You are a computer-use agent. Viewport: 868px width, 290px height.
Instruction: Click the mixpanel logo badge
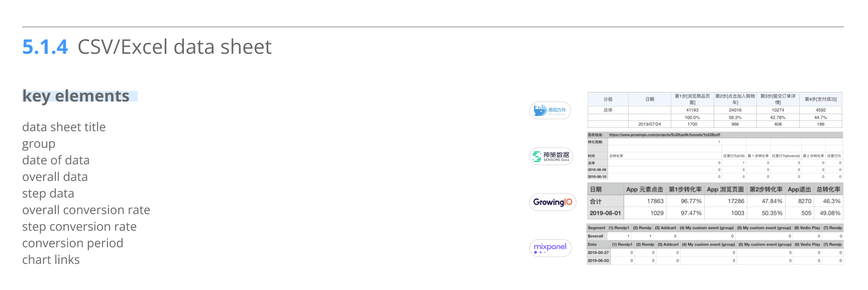tap(550, 248)
